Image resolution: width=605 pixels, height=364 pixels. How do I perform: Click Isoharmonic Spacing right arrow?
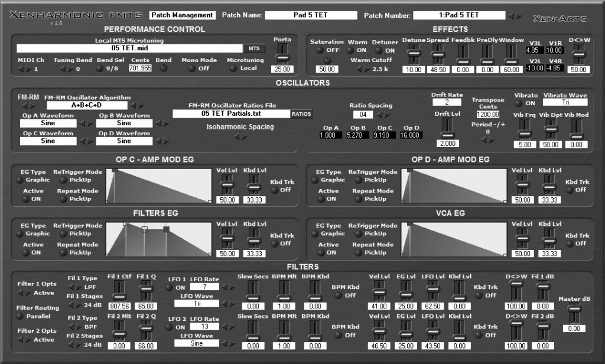point(244,136)
